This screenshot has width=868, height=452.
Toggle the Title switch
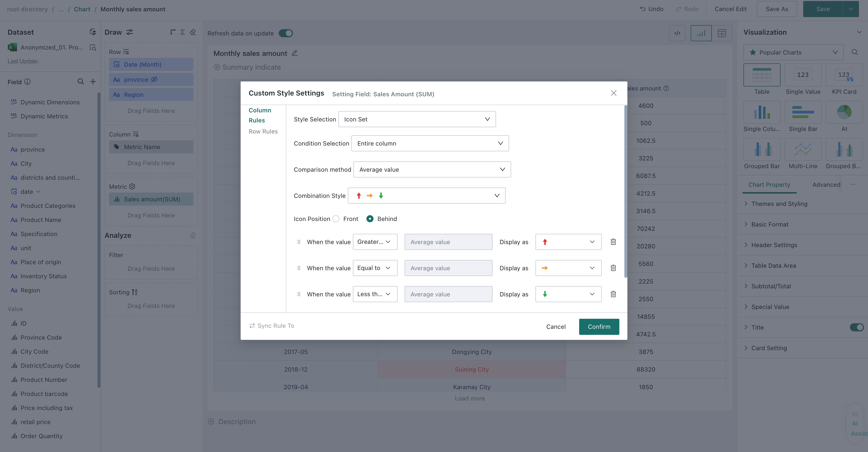[x=856, y=327]
